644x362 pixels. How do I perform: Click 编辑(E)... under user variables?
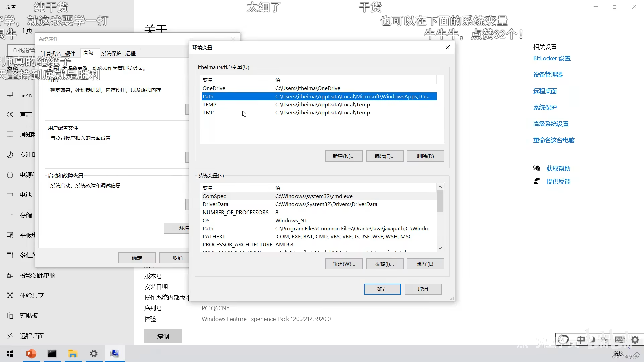tap(384, 156)
